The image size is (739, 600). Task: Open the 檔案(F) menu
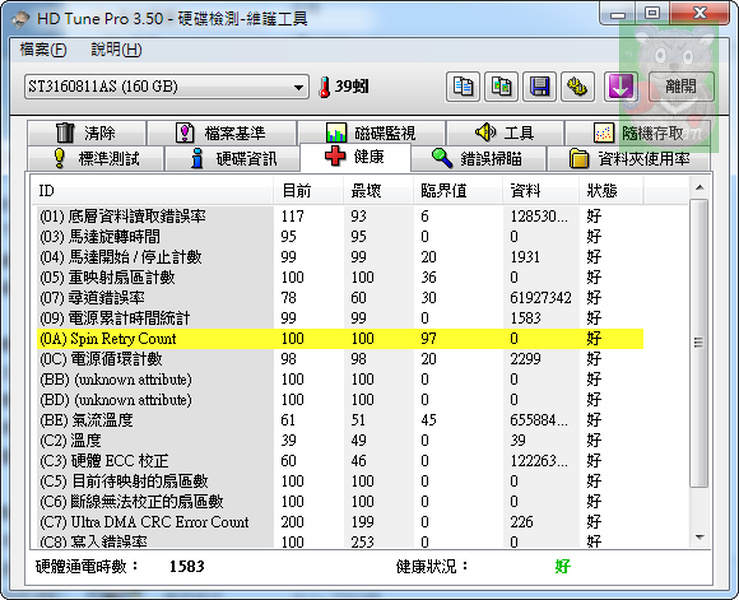point(43,49)
